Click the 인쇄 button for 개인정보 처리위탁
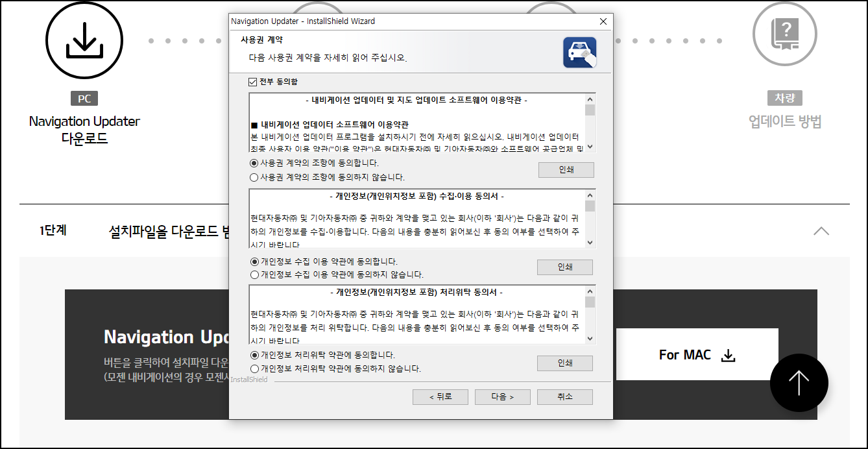868x449 pixels. pyautogui.click(x=564, y=363)
